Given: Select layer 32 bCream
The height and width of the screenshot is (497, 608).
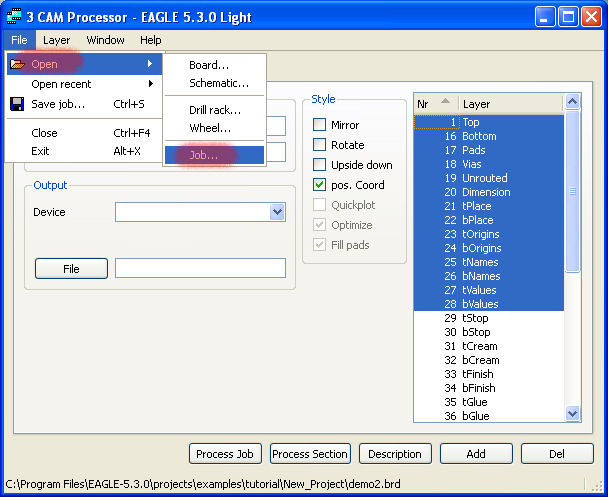Looking at the screenshot, I should coord(489,360).
